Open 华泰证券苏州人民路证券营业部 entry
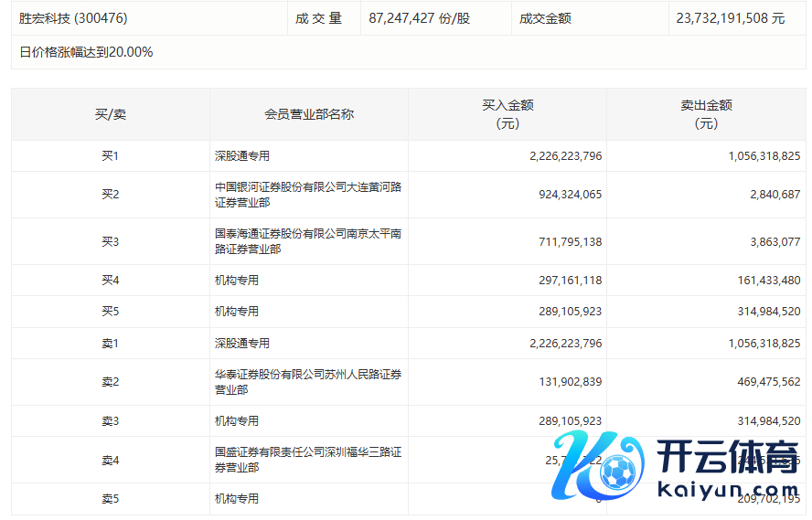This screenshot has width=812, height=520. pyautogui.click(x=307, y=382)
